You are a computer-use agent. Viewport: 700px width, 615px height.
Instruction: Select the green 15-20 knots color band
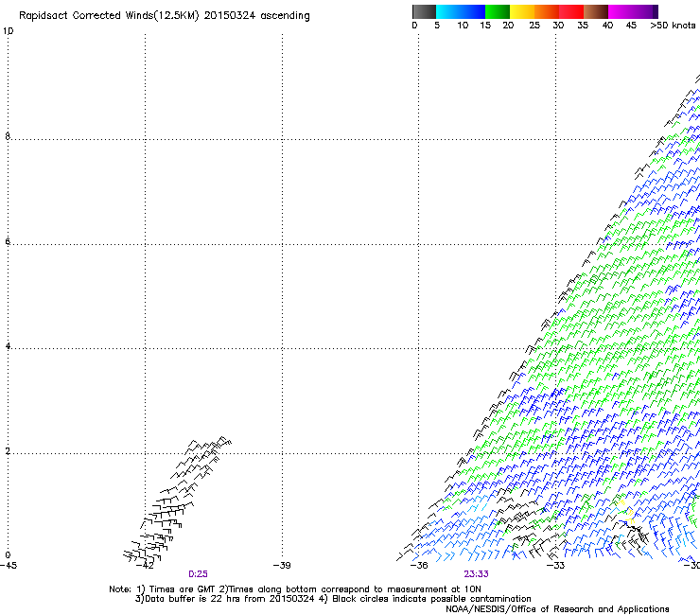click(x=498, y=11)
